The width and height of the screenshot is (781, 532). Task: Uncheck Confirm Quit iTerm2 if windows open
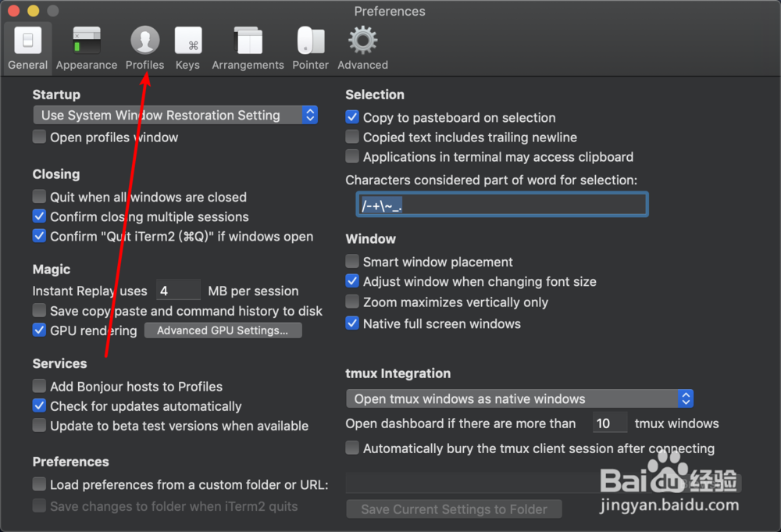[x=39, y=236]
